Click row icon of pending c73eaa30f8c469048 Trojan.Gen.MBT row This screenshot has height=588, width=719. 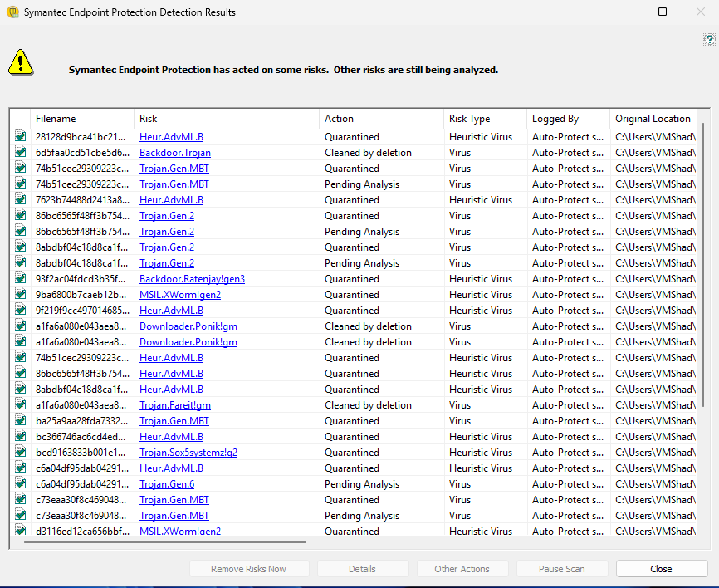click(x=20, y=514)
